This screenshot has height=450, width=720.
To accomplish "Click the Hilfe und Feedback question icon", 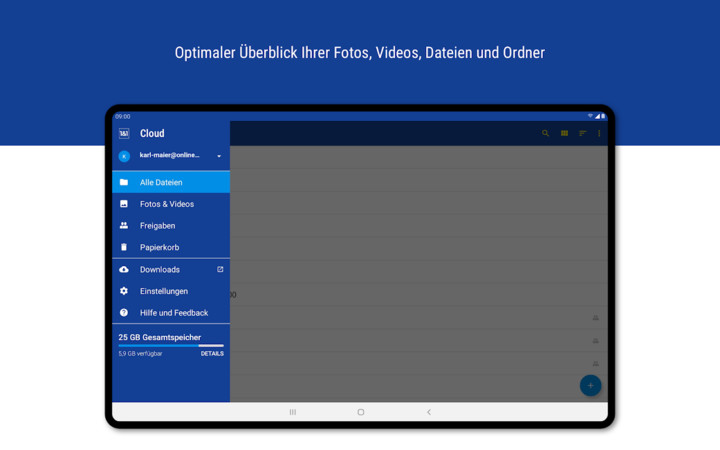I will coord(124,313).
